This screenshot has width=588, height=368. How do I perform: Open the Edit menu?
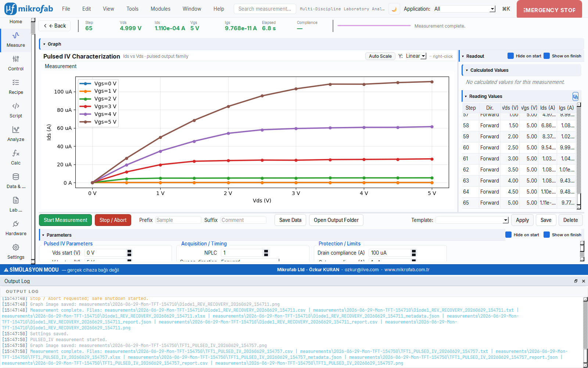[87, 9]
